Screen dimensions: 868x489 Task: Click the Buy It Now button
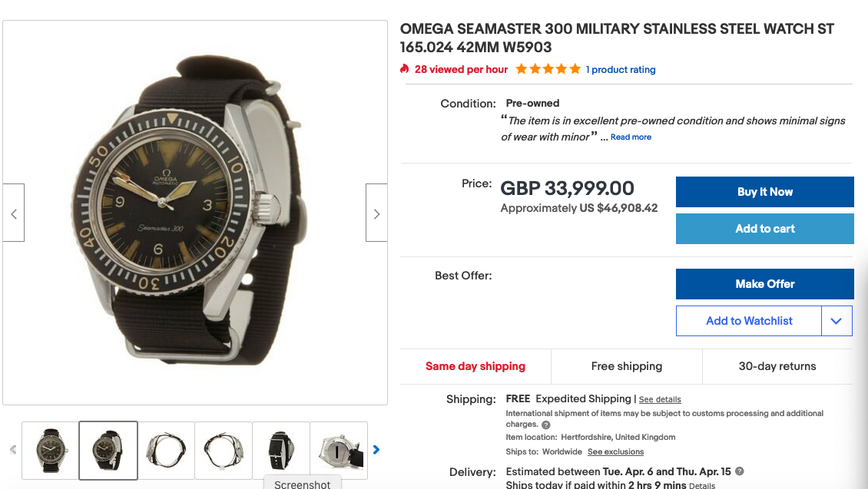point(764,192)
